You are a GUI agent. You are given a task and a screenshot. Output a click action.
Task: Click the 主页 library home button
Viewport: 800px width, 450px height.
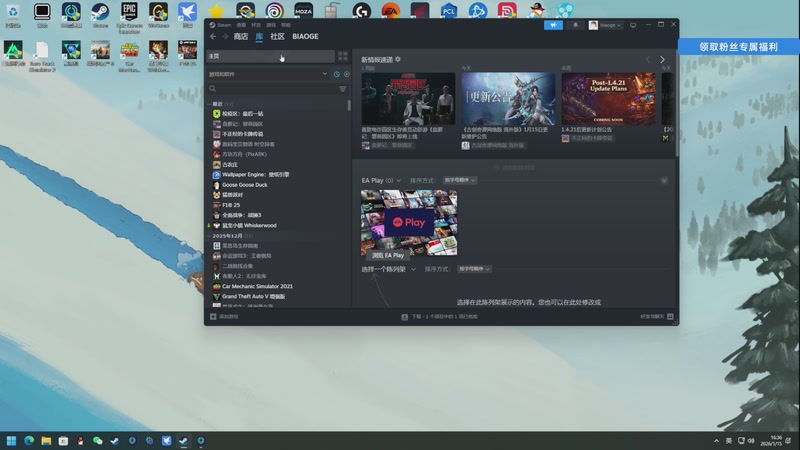pyautogui.click(x=270, y=56)
